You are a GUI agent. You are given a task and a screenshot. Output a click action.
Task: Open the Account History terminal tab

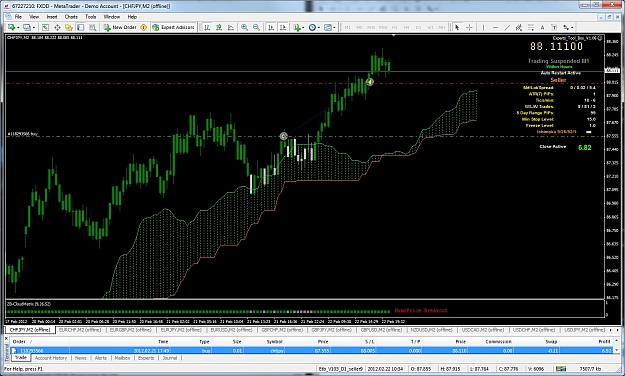point(51,358)
